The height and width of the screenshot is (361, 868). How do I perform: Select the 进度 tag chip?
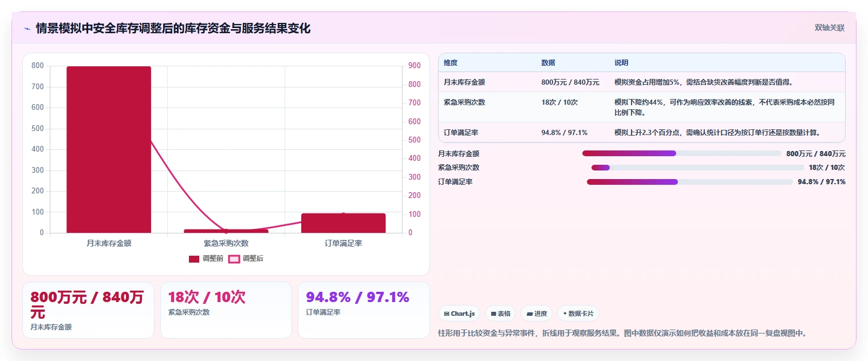(536, 314)
